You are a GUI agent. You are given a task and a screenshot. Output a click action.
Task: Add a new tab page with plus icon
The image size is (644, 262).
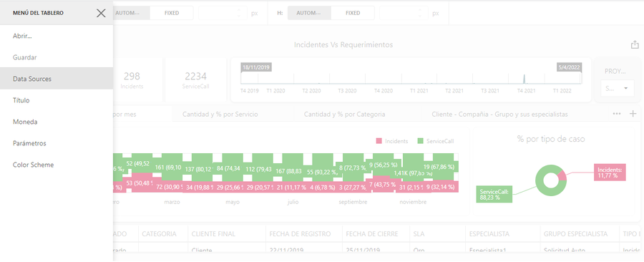[x=633, y=114]
